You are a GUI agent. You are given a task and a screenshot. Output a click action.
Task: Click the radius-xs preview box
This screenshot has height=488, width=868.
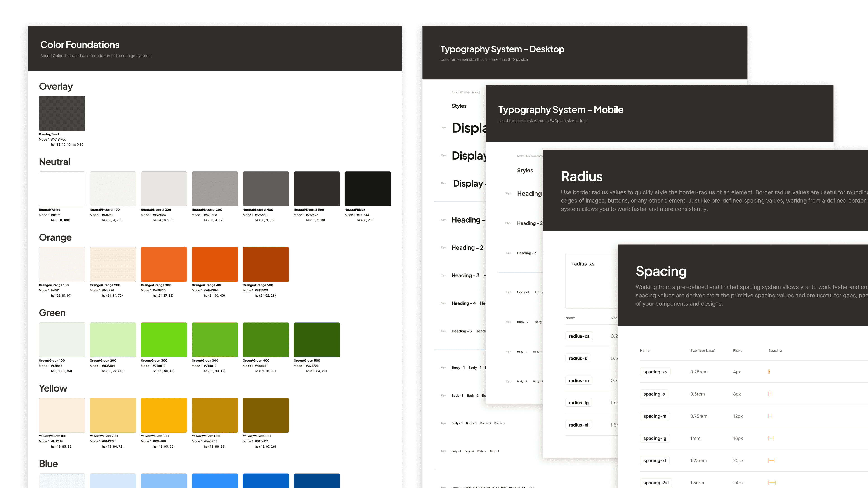tap(592, 281)
